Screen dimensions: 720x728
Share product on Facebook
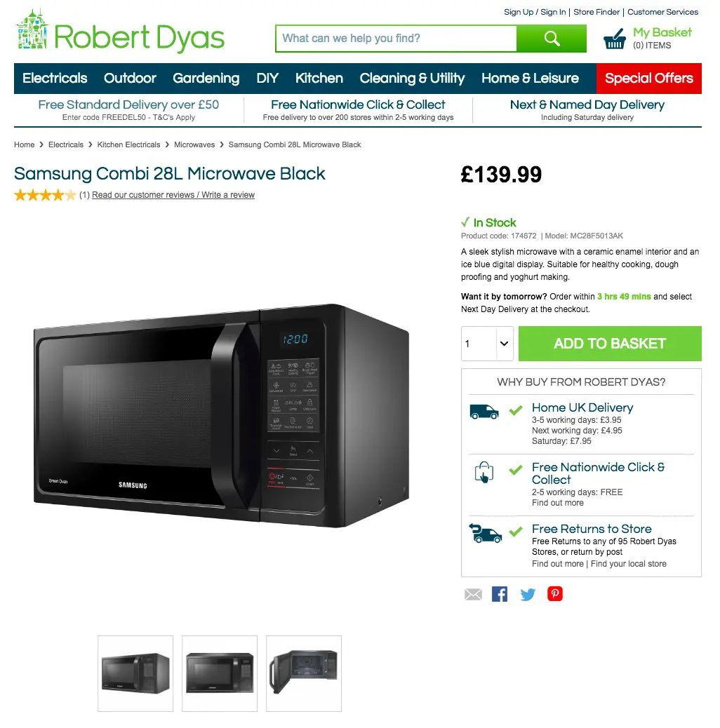(500, 594)
